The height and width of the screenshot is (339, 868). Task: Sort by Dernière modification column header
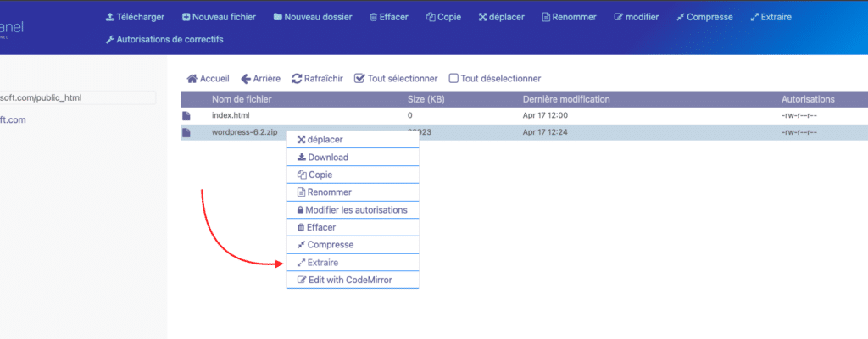click(566, 99)
